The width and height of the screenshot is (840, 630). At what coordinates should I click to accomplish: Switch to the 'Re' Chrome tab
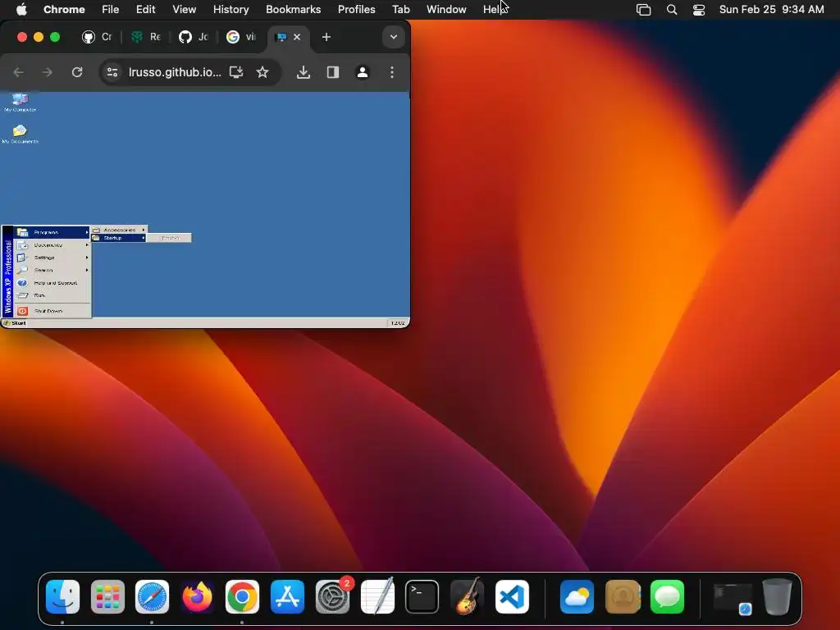tap(146, 37)
